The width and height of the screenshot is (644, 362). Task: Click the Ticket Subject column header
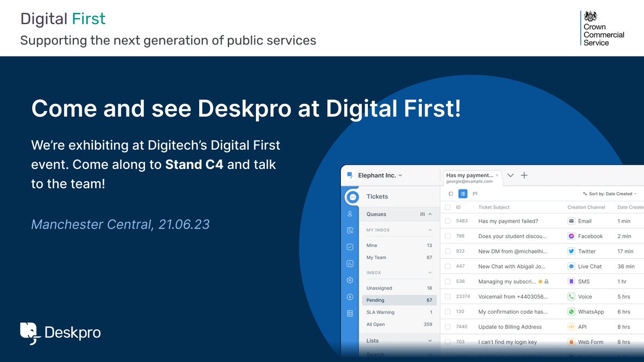[x=494, y=207]
